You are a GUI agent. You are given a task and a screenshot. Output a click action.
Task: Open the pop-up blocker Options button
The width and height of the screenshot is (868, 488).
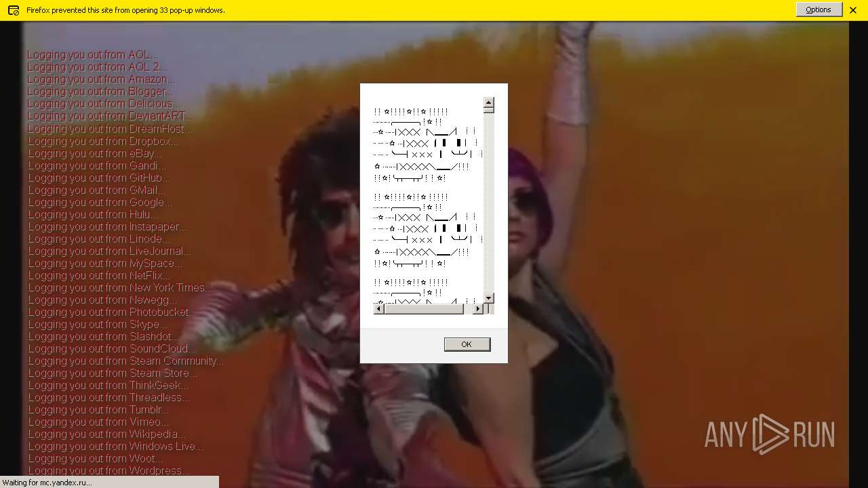coord(818,9)
